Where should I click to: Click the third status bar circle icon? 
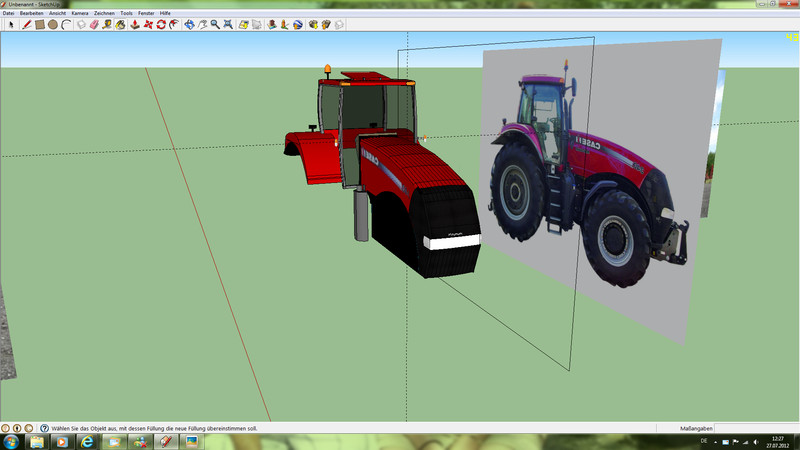click(29, 428)
